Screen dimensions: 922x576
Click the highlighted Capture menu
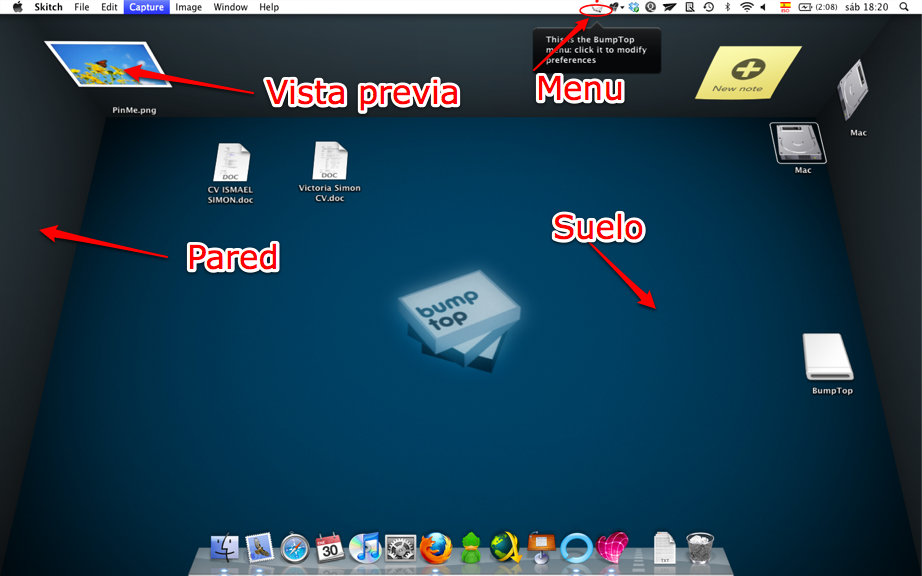pyautogui.click(x=146, y=7)
